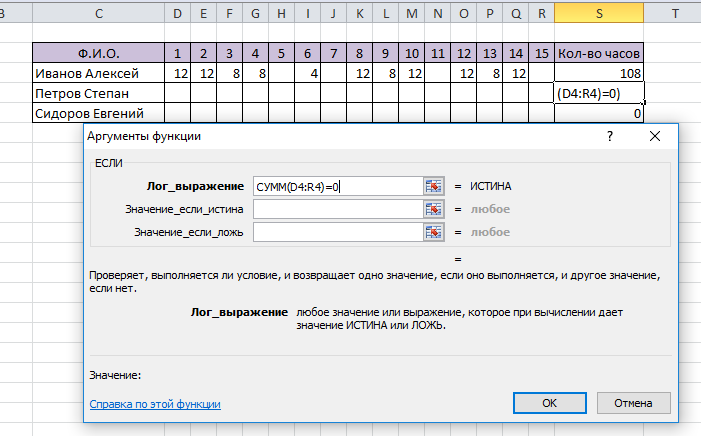Click Иванов's day 13 cell with value 8
This screenshot has width=701, height=436.
click(x=490, y=72)
